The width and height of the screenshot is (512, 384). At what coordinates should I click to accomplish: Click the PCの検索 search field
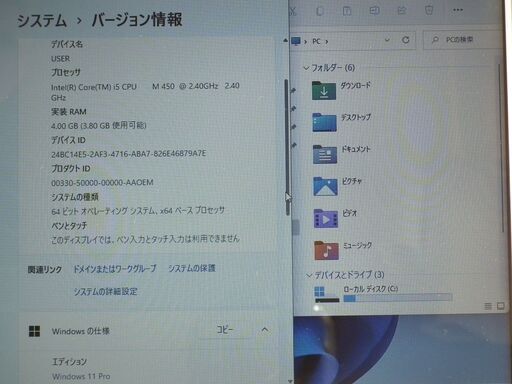463,40
